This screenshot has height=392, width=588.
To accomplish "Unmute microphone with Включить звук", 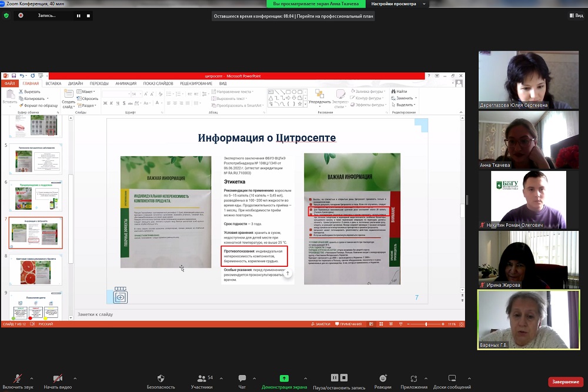I will tap(16, 378).
